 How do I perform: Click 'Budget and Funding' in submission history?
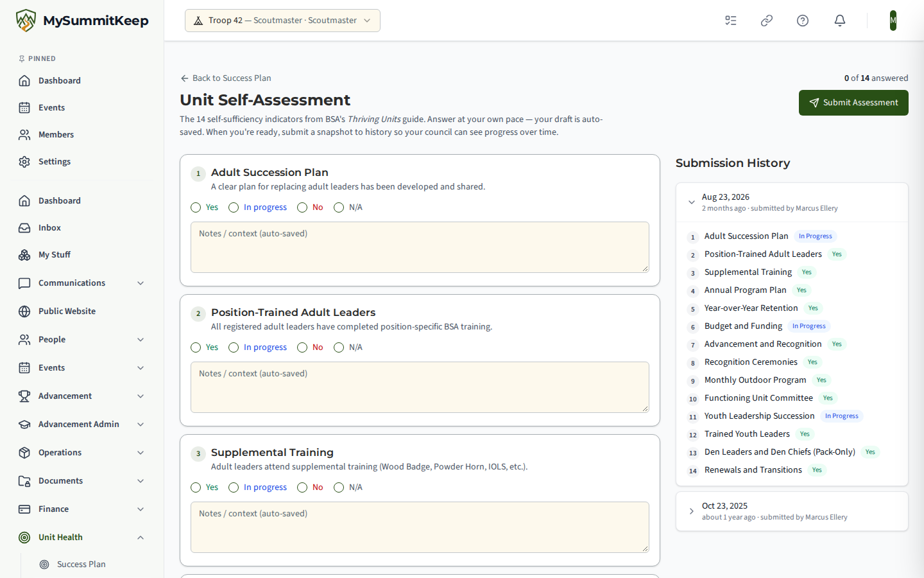(743, 326)
